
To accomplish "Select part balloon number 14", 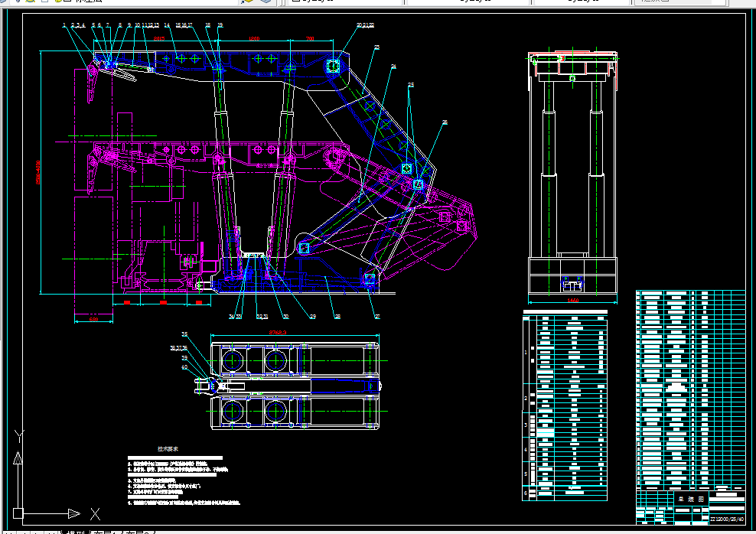I will pos(167,25).
